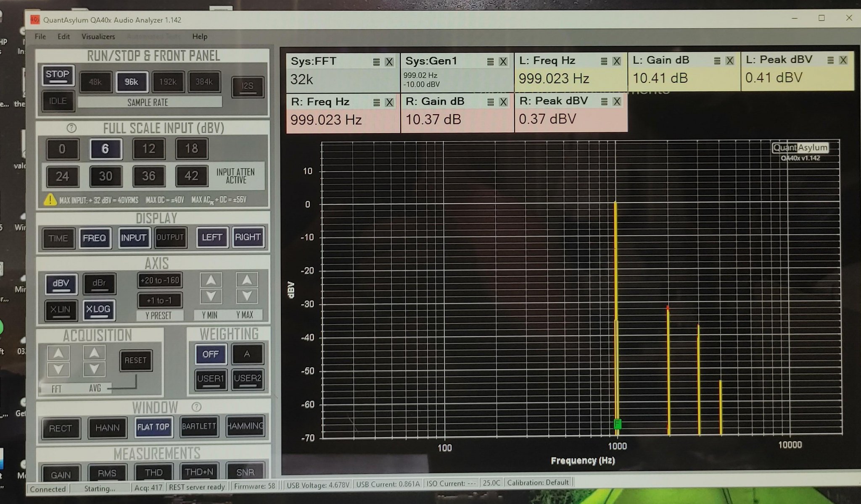Set full scale input to 0 dBV
Viewport: 861px width, 504px height.
tap(62, 149)
